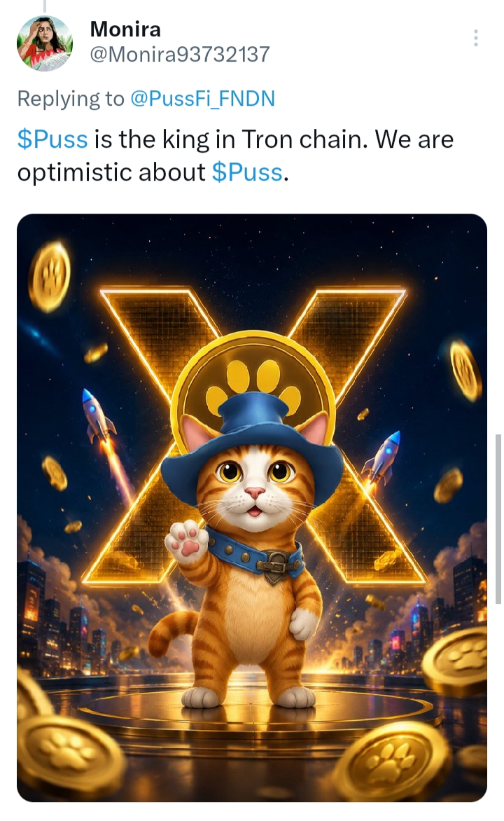This screenshot has height=821, width=504.
Task: Tap the first $Puss cashtag
Action: tap(52, 139)
